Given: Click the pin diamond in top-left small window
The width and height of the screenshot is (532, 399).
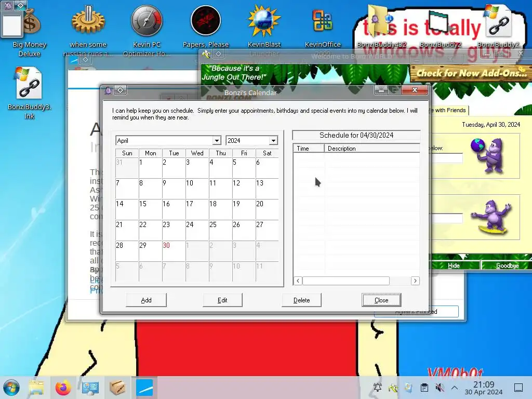Looking at the screenshot, I should [20, 5].
